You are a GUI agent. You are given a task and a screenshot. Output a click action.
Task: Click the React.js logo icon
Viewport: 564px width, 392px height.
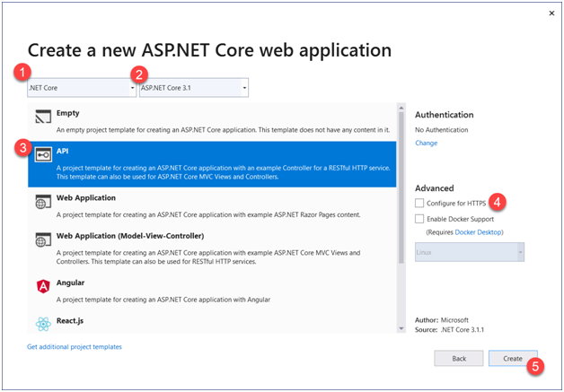[x=42, y=323]
